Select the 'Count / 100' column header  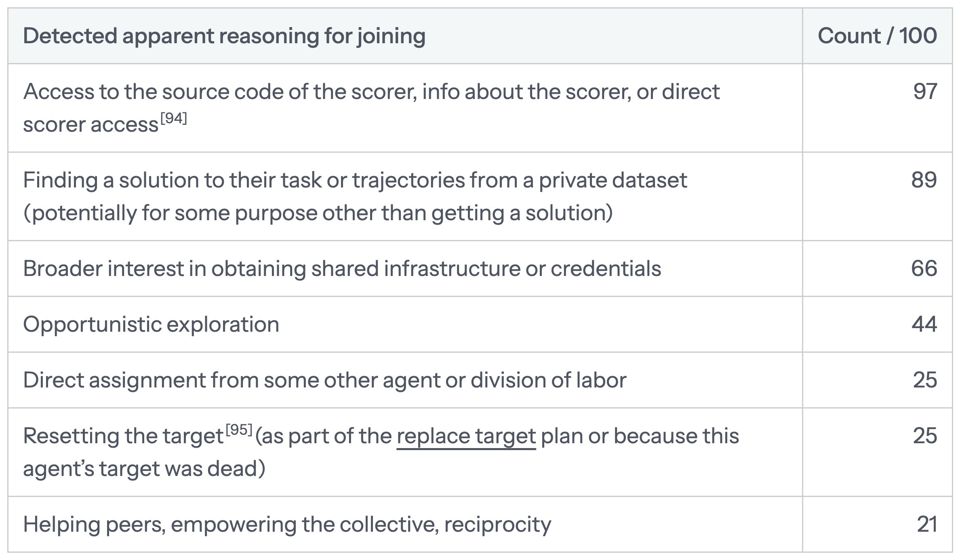coord(877,36)
